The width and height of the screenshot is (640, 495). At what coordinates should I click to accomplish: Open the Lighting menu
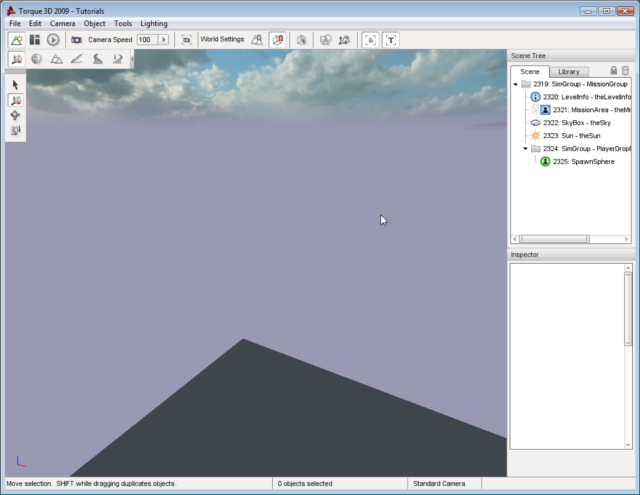pos(153,23)
